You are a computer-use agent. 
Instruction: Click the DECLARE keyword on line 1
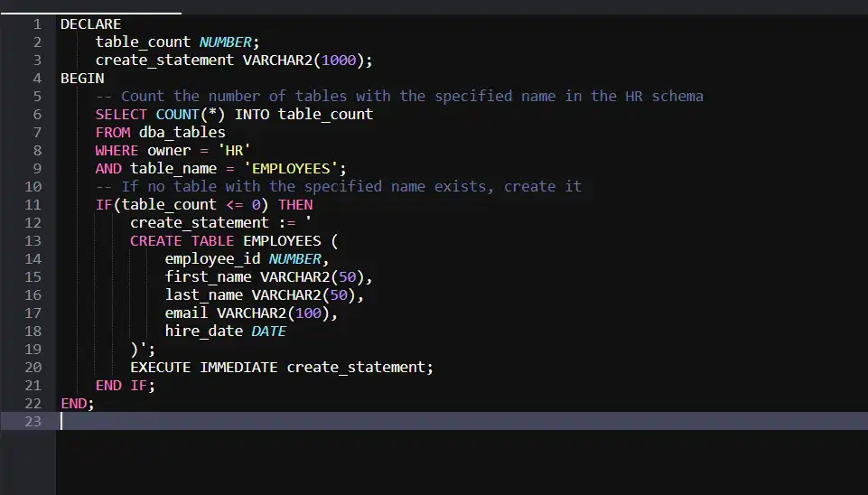pyautogui.click(x=90, y=24)
